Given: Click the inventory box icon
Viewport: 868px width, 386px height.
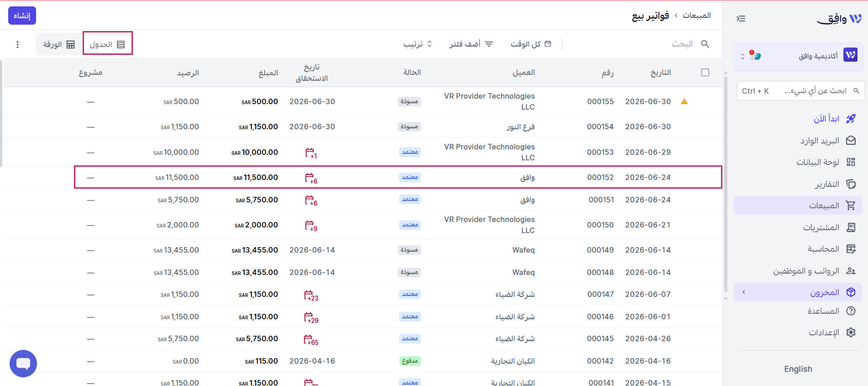Looking at the screenshot, I should pyautogui.click(x=851, y=292).
